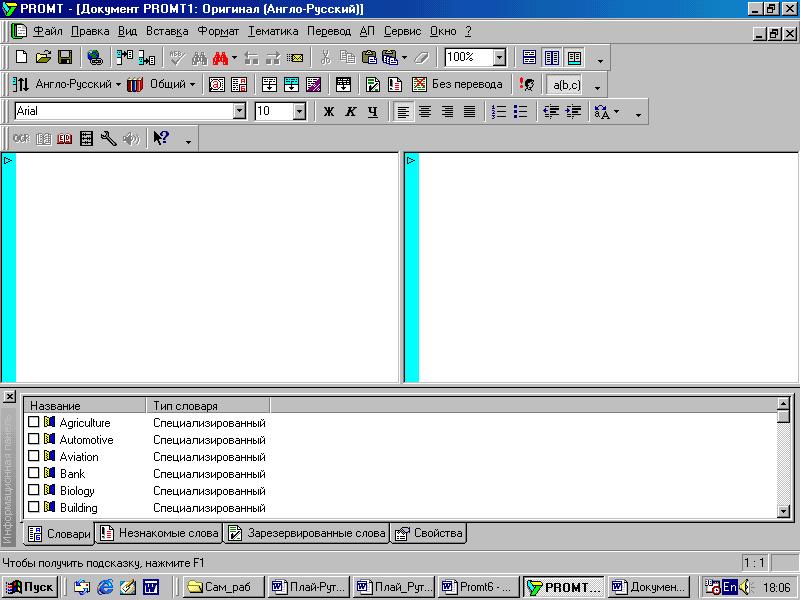Toggle underline Ч formatting
Viewport: 800px width, 600px height.
pos(373,112)
